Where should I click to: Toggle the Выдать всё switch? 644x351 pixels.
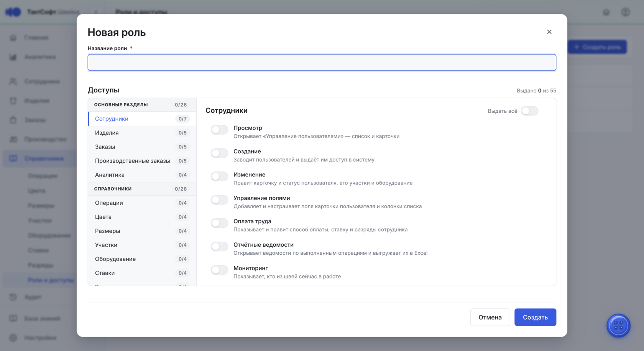pos(529,111)
